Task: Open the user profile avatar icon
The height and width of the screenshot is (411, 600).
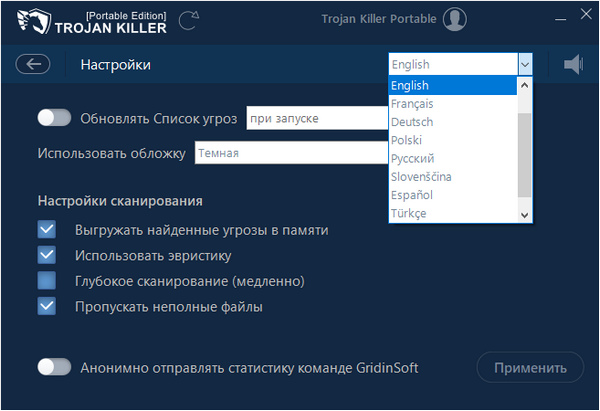Action: [x=455, y=19]
